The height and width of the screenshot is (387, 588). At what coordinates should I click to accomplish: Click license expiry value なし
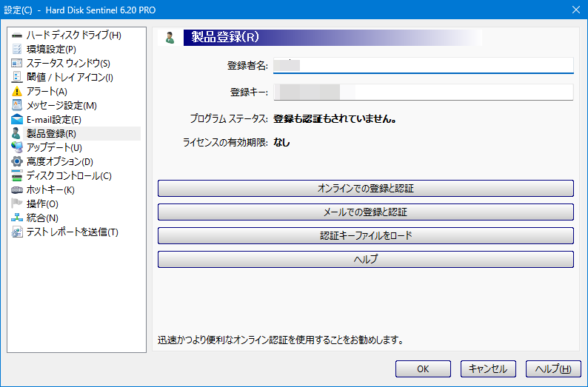coord(281,142)
